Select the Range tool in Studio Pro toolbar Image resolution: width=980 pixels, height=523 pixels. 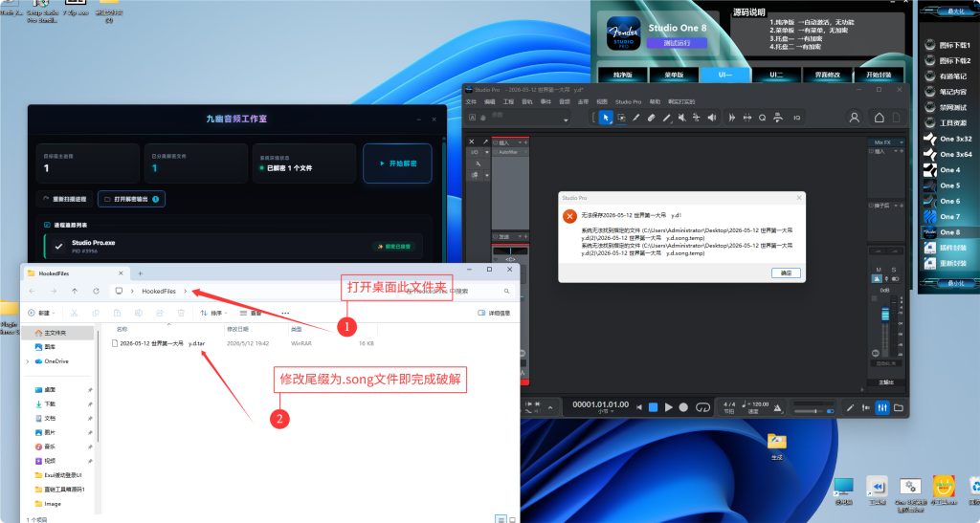(x=620, y=118)
